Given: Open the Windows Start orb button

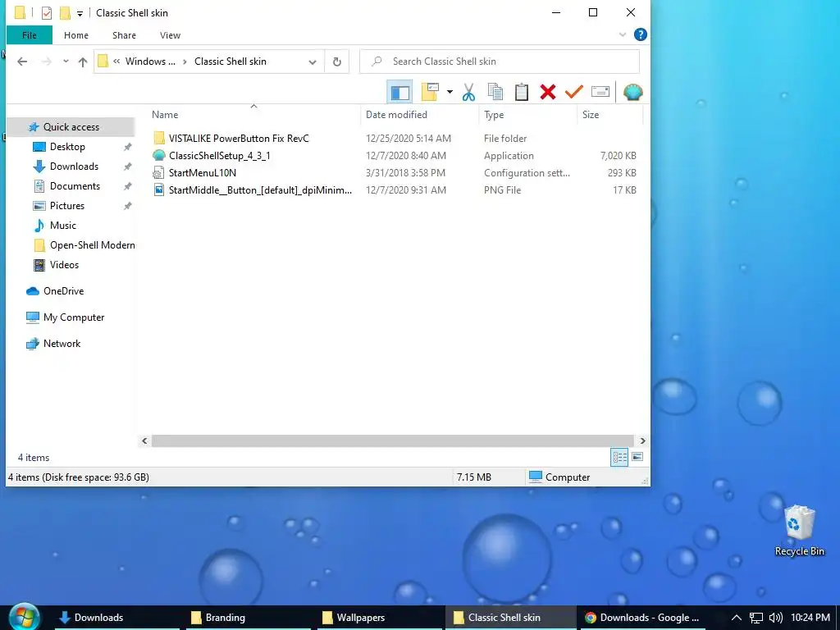Looking at the screenshot, I should pos(24,617).
